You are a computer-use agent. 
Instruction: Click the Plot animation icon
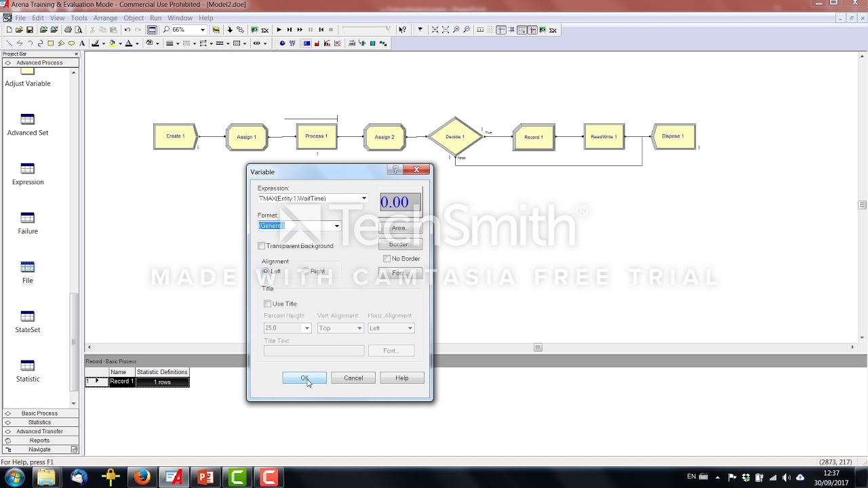pyautogui.click(x=338, y=43)
